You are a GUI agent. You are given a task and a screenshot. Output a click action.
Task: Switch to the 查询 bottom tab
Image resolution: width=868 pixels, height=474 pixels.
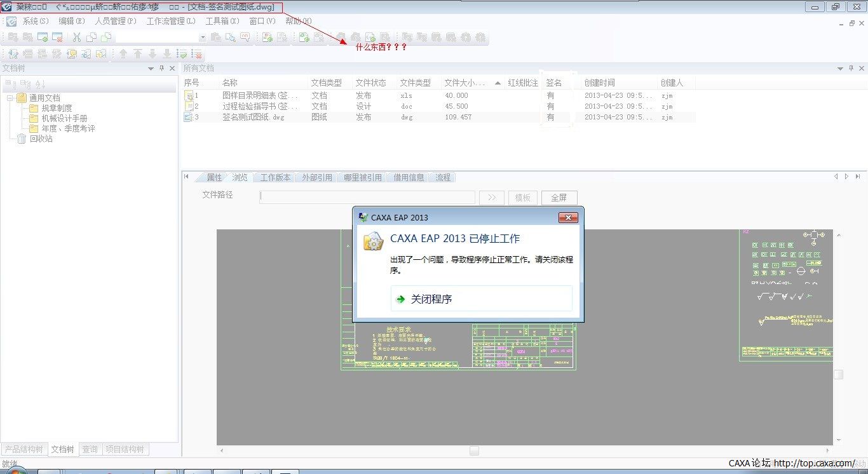pos(90,449)
